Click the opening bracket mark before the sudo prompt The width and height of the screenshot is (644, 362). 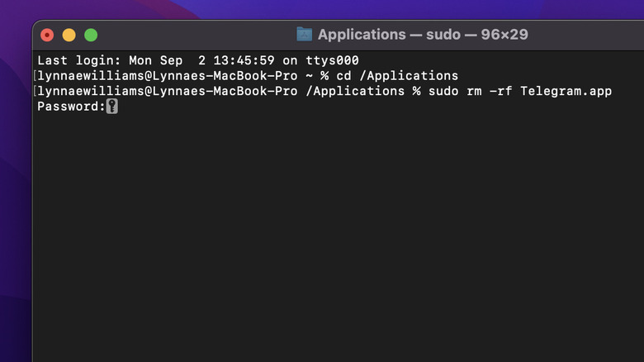pos(35,91)
